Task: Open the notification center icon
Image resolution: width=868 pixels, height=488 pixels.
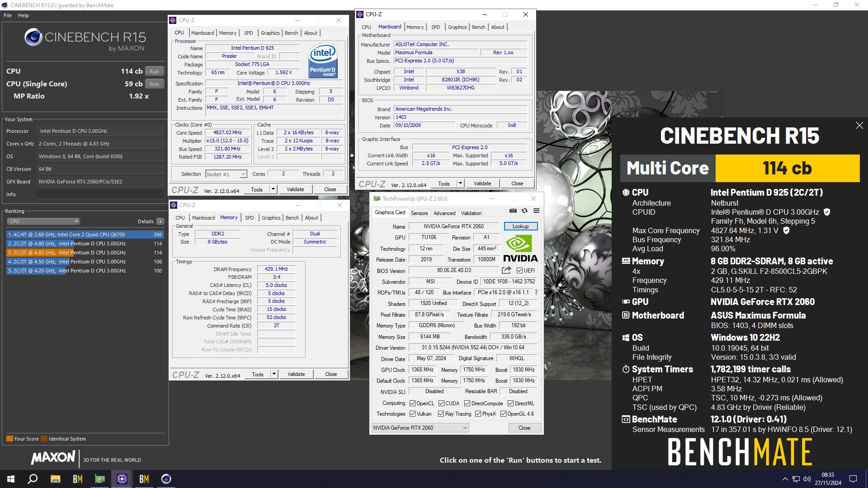Action: pyautogui.click(x=853, y=479)
